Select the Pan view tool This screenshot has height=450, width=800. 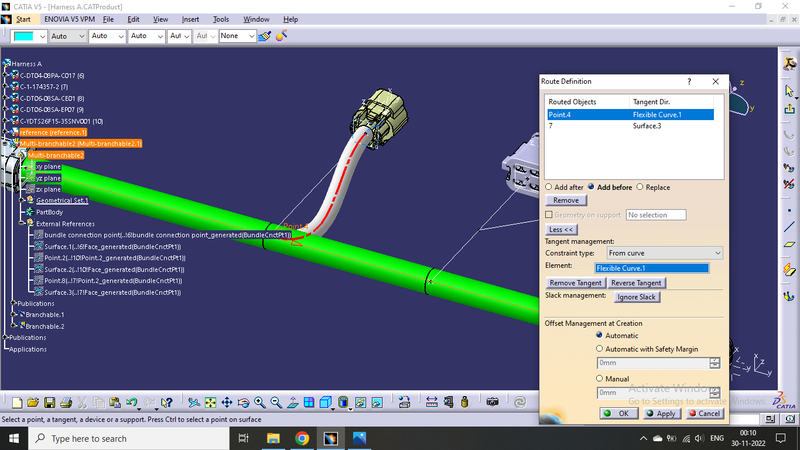pyautogui.click(x=227, y=403)
